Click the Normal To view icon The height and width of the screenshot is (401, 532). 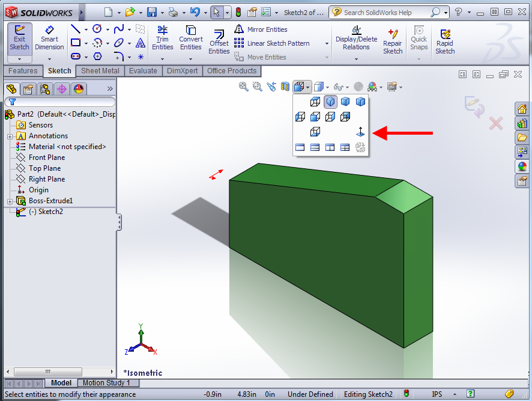coord(360,132)
